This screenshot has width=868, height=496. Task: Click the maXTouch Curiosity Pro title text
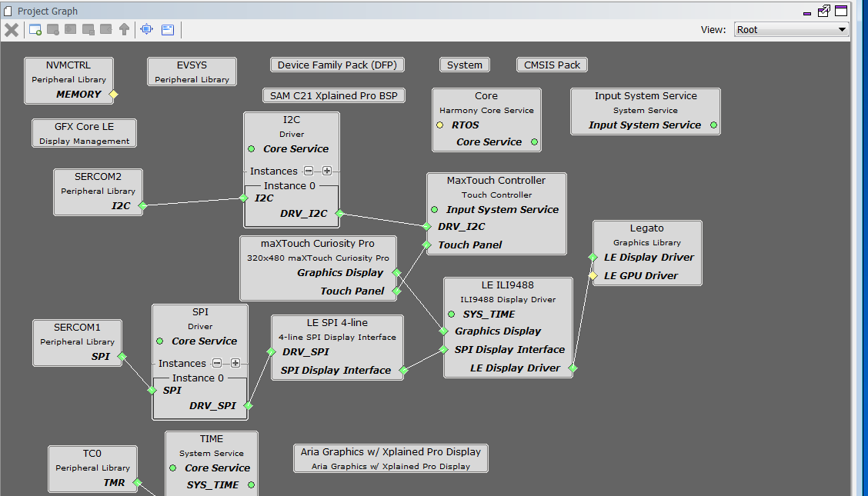click(x=318, y=243)
